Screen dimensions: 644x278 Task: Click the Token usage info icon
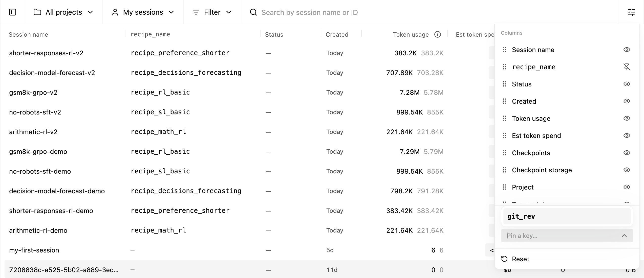[438, 34]
